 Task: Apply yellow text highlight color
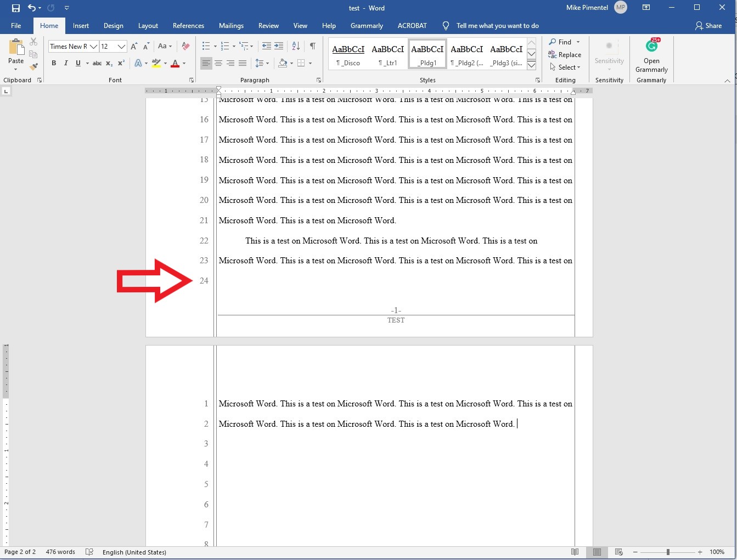pyautogui.click(x=156, y=63)
